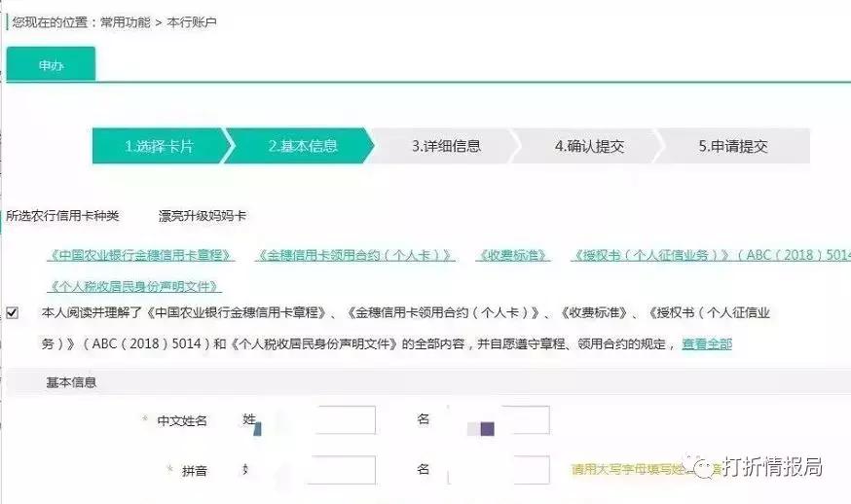
Task: Click the 本行账户 breadcrumb text
Action: 192,22
